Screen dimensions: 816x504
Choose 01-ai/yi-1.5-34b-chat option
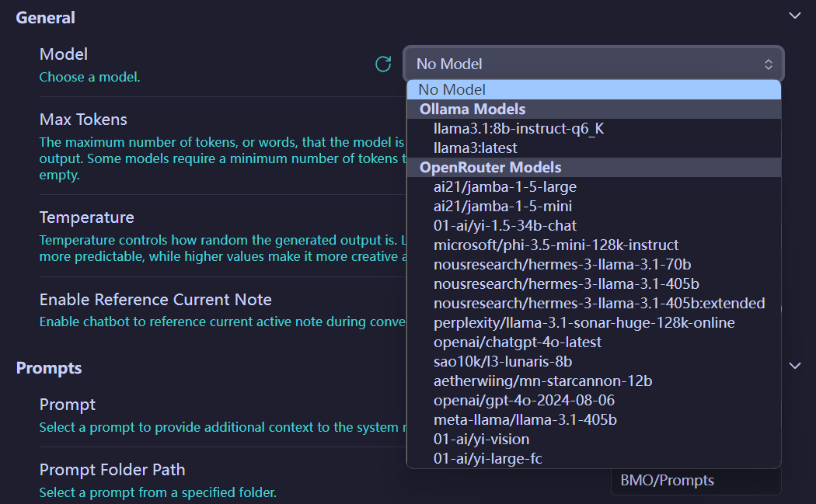[505, 225]
